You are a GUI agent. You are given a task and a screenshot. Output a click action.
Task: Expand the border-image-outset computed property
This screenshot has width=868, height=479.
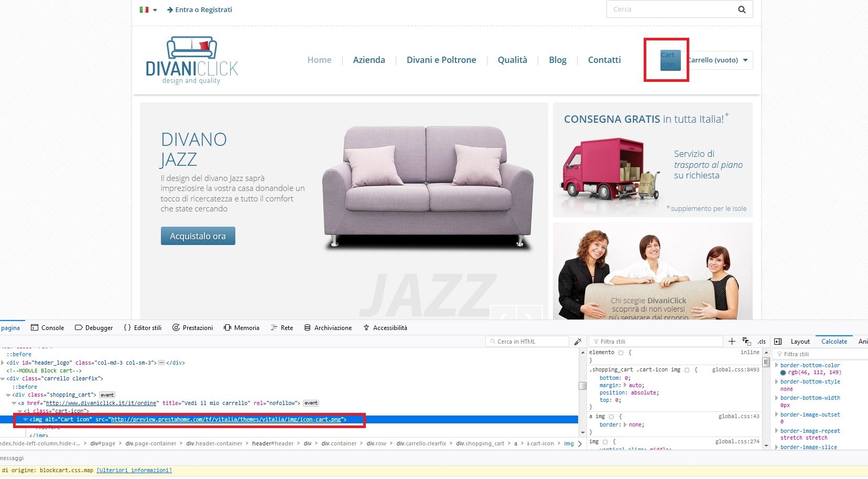point(777,414)
